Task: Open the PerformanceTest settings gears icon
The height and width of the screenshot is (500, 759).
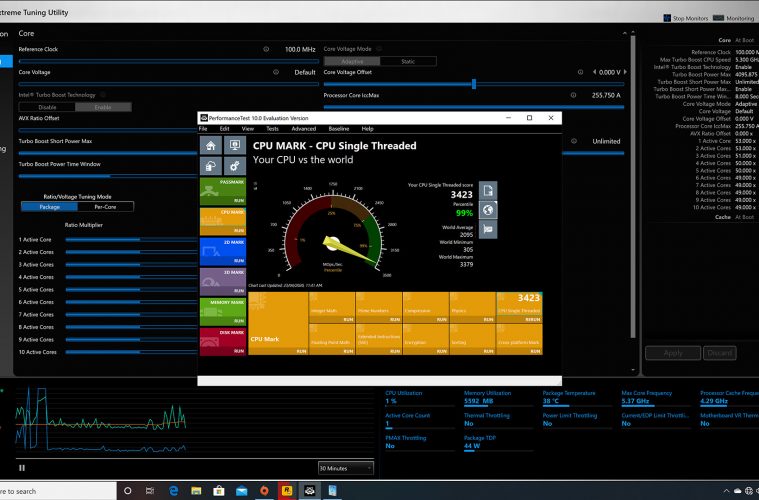Action: [235, 167]
